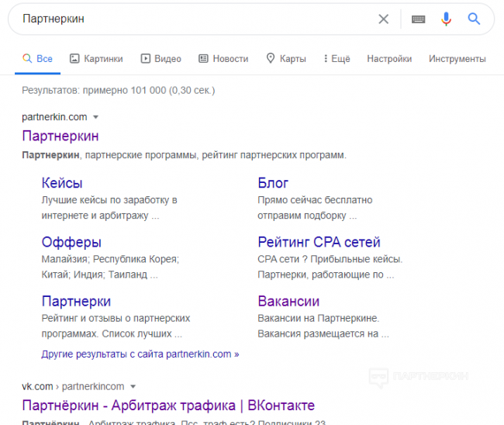Click the blue magnifying glass search icon
504x425 pixels.
pos(474,19)
